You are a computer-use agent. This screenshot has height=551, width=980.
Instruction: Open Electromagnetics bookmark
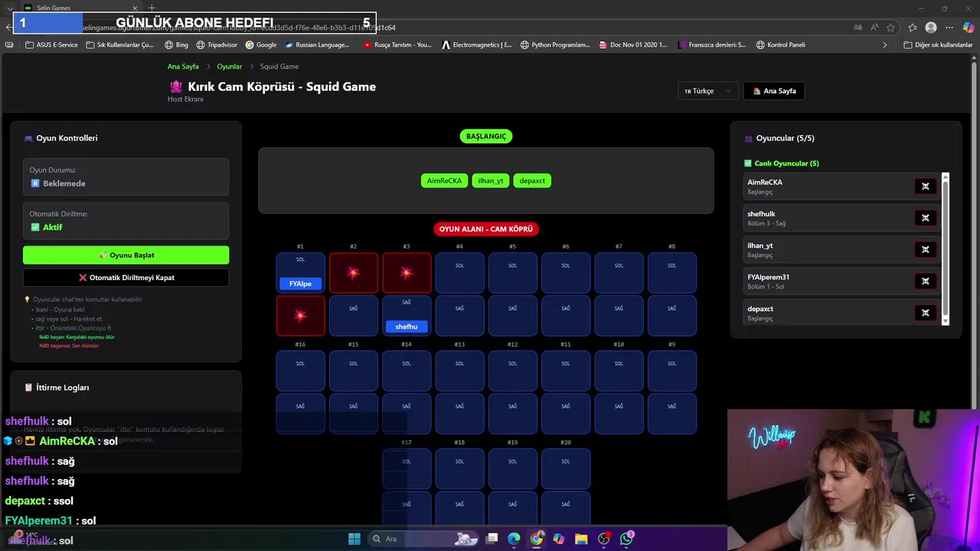coord(477,45)
